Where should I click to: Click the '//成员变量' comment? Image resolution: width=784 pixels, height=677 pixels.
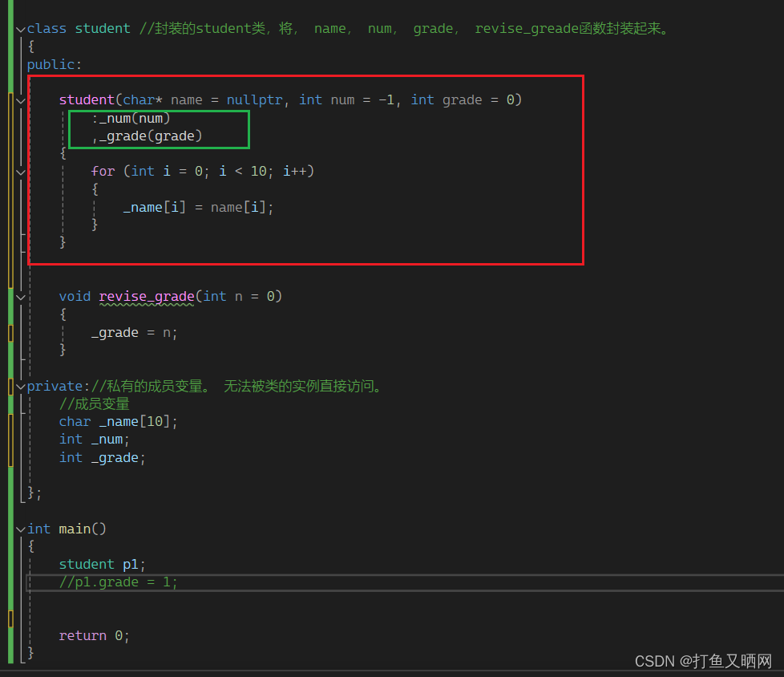(94, 403)
